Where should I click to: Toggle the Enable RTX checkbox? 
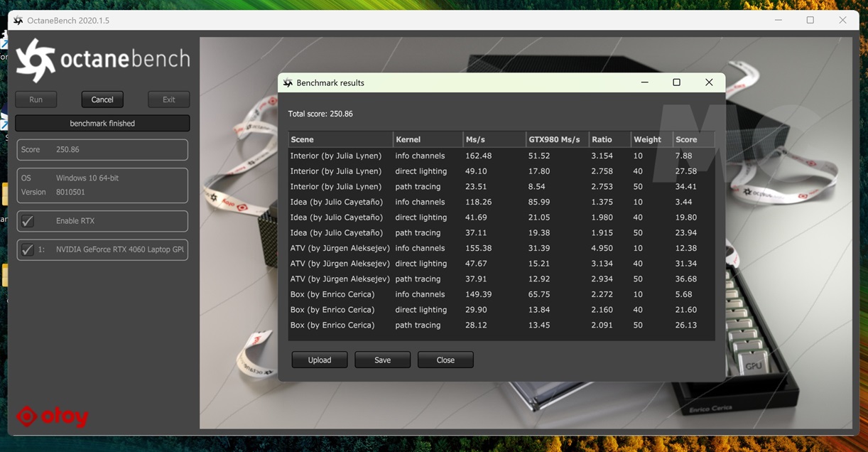[x=28, y=221]
